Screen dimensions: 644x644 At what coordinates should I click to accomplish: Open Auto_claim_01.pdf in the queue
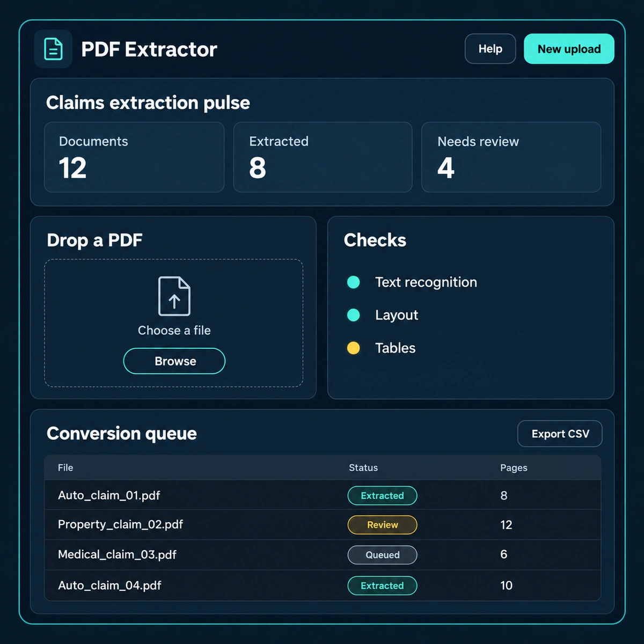click(109, 495)
